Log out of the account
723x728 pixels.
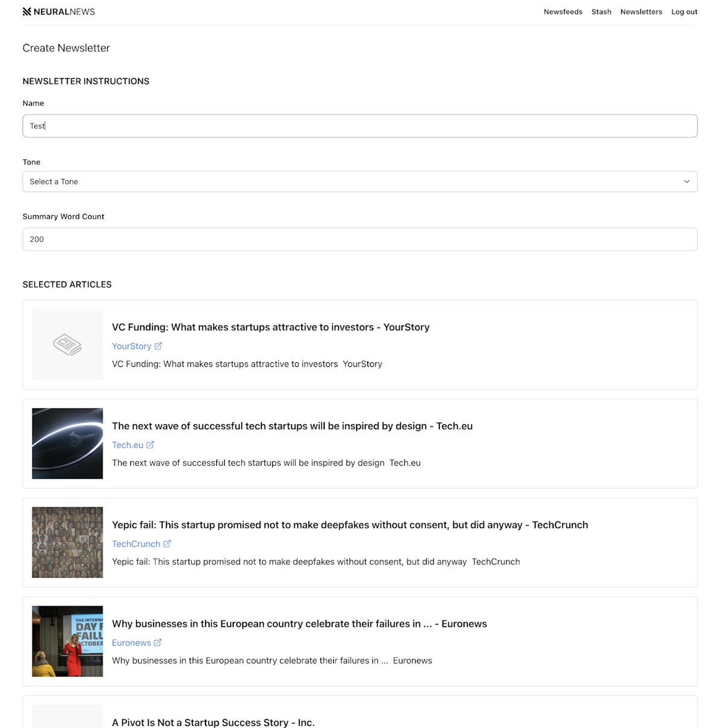click(x=684, y=11)
